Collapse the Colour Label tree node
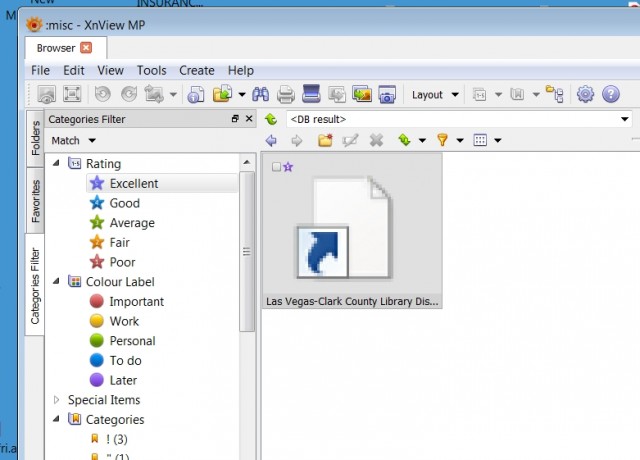Image resolution: width=640 pixels, height=460 pixels. pyautogui.click(x=56, y=281)
